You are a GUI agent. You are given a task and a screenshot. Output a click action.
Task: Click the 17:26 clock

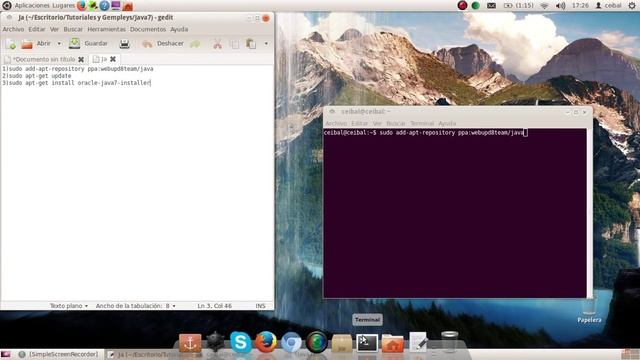(x=580, y=6)
